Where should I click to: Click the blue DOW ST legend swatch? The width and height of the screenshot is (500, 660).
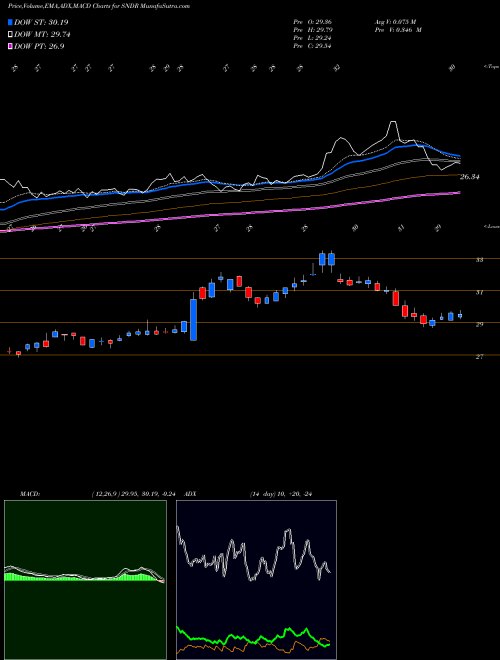pyautogui.click(x=10, y=22)
